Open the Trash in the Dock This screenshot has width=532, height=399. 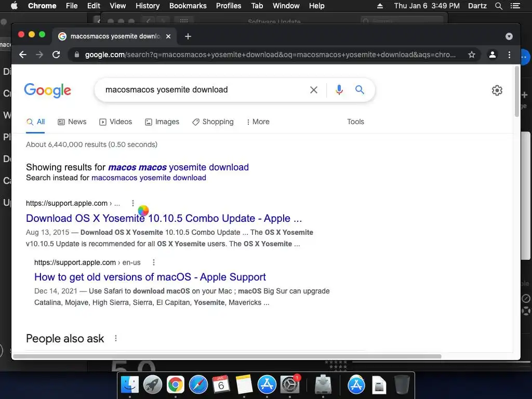pyautogui.click(x=402, y=385)
